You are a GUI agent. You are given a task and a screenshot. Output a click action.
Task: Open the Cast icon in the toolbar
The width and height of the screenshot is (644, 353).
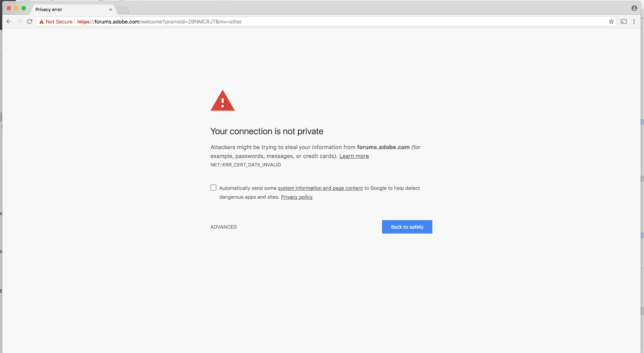(624, 21)
